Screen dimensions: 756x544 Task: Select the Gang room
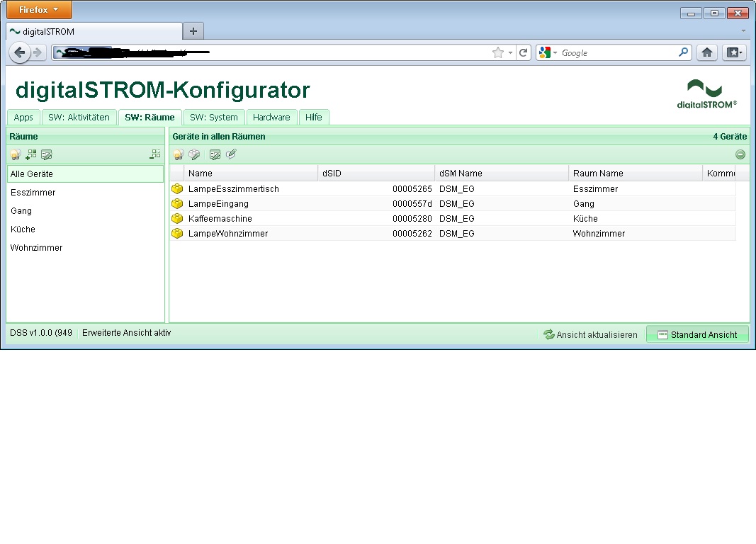click(85, 210)
